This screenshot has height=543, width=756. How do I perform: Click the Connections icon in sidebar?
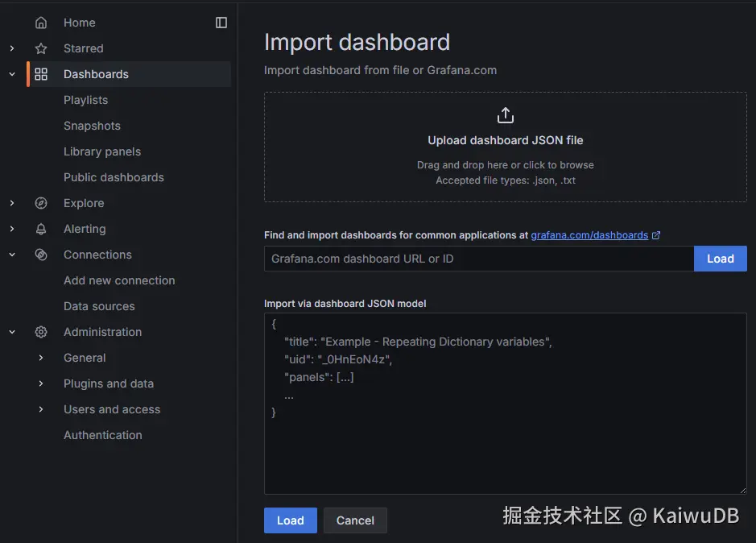tap(41, 255)
